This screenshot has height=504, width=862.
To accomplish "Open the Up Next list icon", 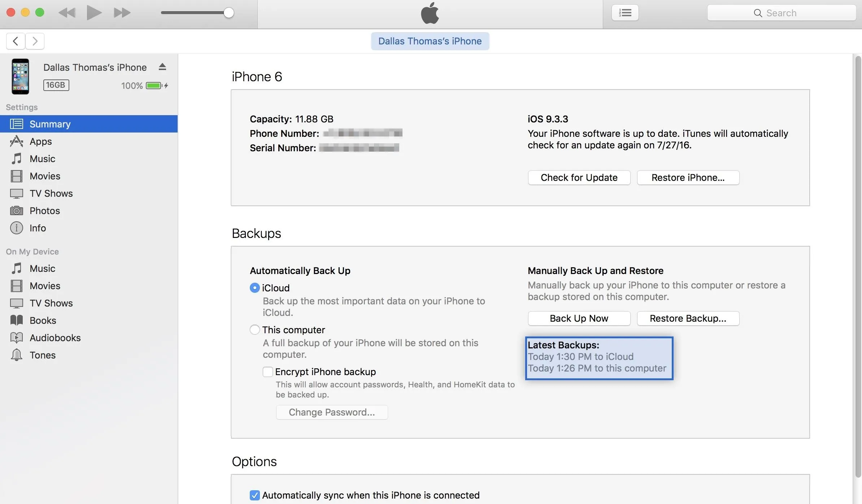I will pos(625,13).
